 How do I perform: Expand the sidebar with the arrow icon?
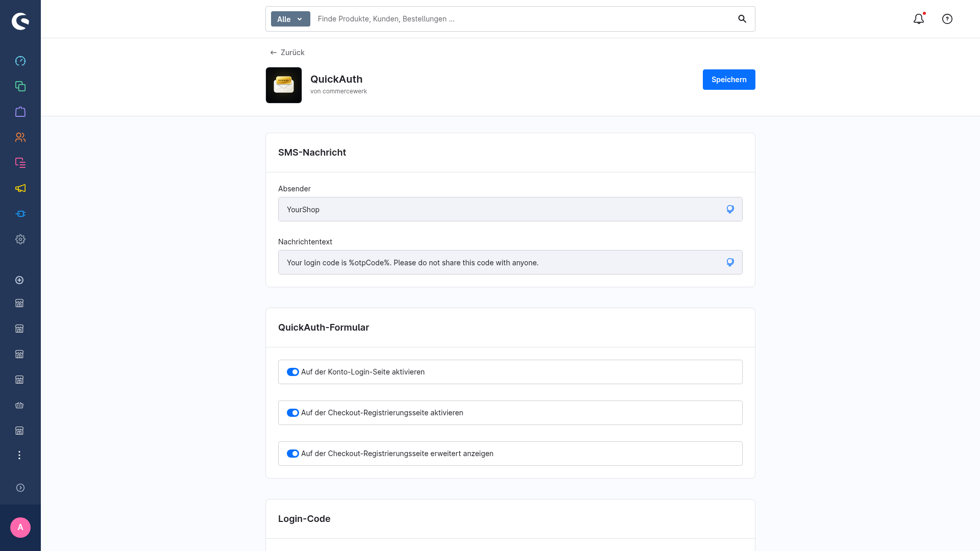(x=20, y=488)
